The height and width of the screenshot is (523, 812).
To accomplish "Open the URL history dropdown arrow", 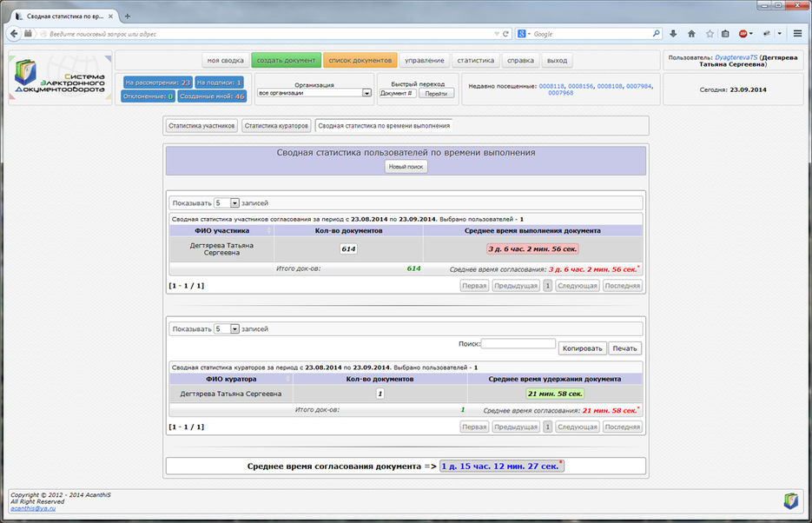I will coord(497,34).
